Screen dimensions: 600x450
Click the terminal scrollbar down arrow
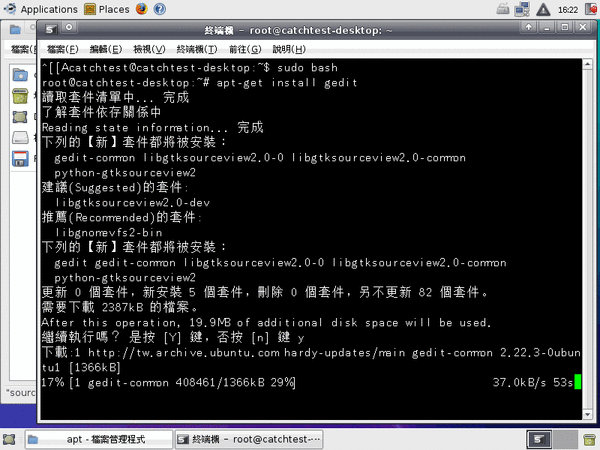tap(588, 414)
